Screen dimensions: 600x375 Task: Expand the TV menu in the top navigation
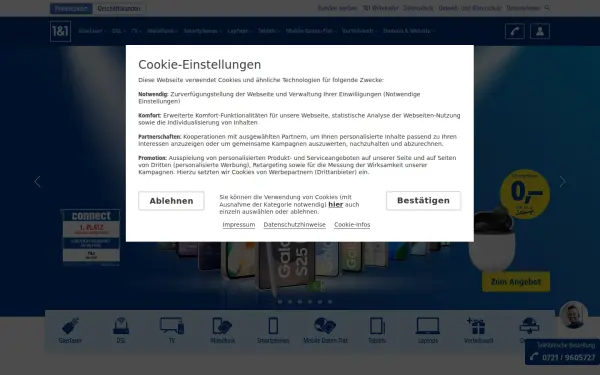click(x=136, y=31)
